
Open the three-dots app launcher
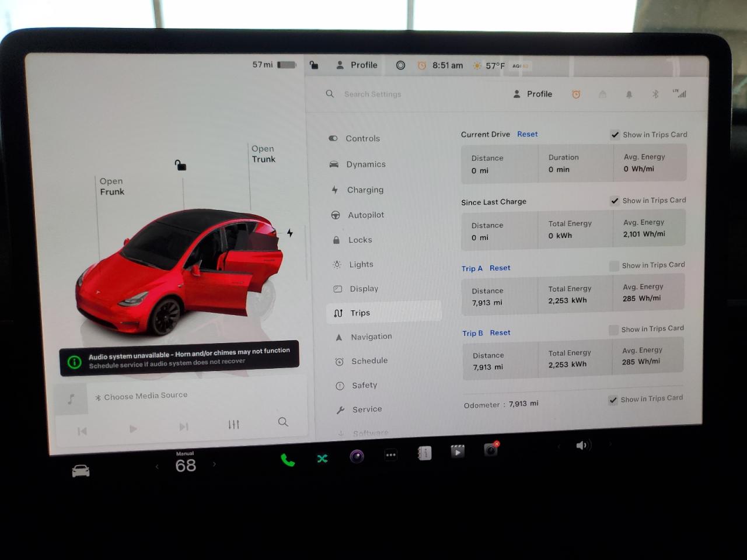[x=390, y=455]
